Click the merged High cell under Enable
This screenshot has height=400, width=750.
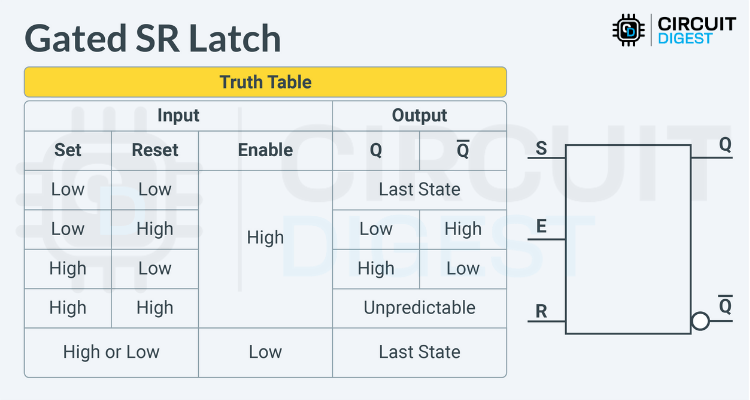[x=265, y=238]
